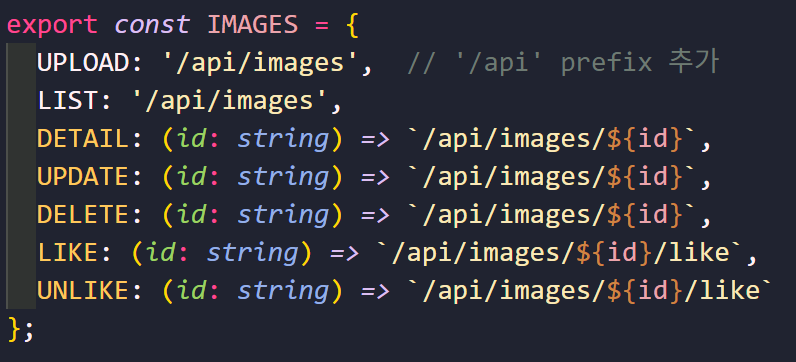Click the DETAIL property key
Image resolution: width=796 pixels, height=362 pixels.
(83, 139)
